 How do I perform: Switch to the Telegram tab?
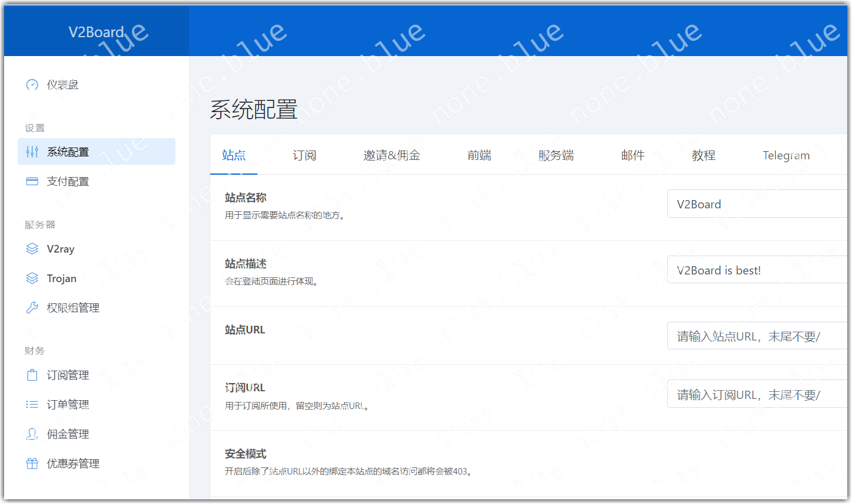[786, 156]
